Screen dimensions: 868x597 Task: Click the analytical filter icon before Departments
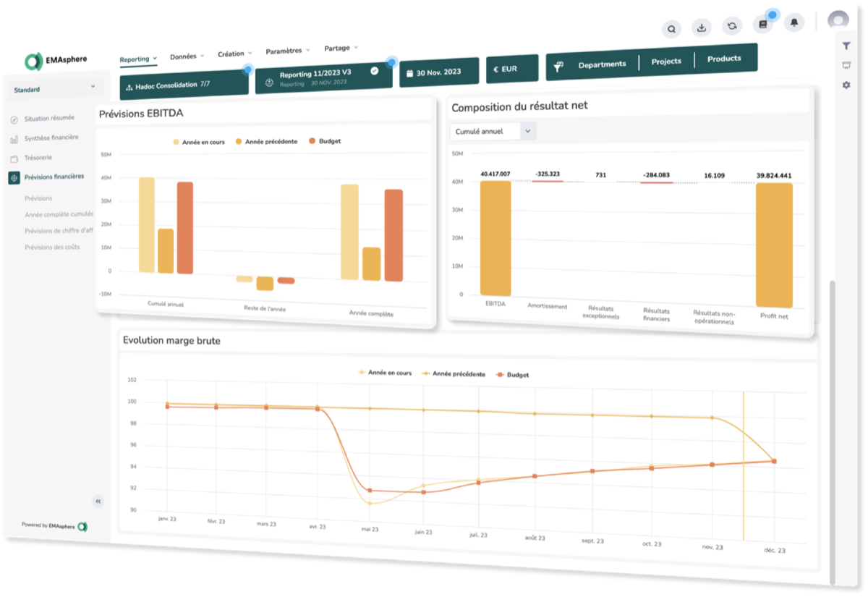[x=559, y=66]
